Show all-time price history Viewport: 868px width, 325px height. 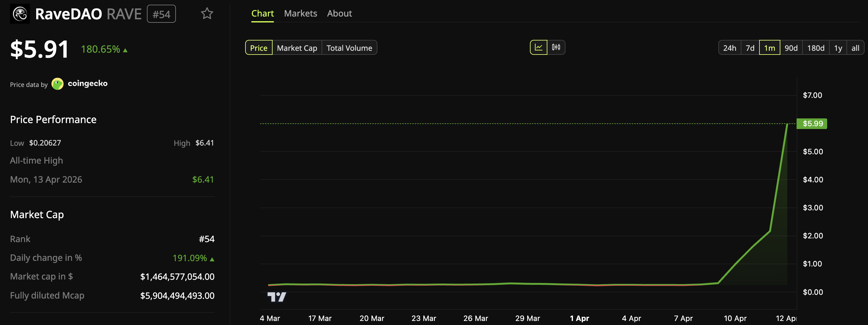click(x=856, y=48)
